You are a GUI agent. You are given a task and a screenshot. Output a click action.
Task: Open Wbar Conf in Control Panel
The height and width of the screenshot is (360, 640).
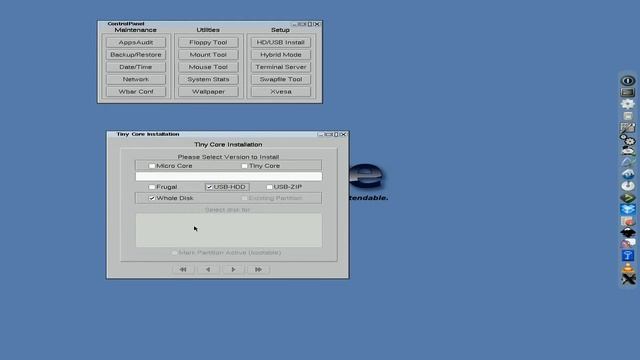click(x=136, y=91)
